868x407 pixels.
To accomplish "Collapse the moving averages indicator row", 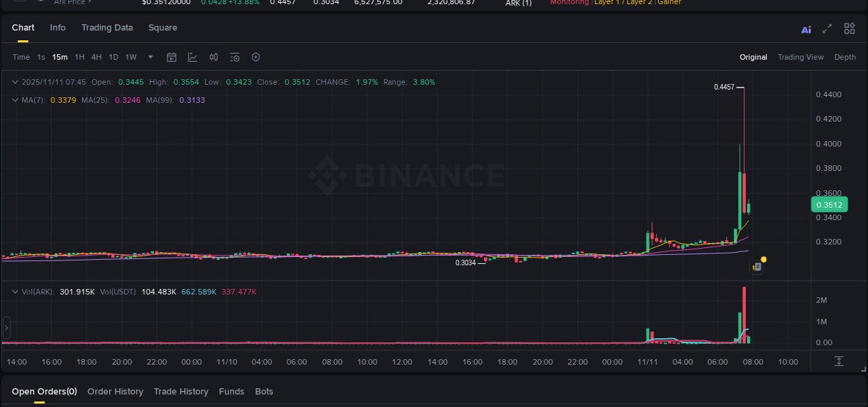I will pyautogui.click(x=14, y=100).
